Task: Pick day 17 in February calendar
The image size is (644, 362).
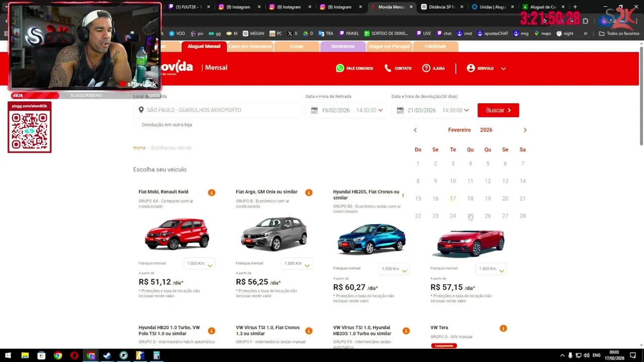Action: tap(453, 199)
